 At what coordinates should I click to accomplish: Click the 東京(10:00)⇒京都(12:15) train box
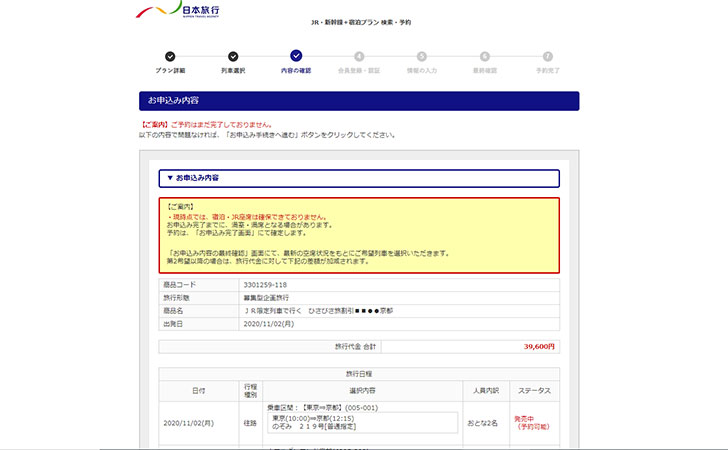(x=363, y=423)
